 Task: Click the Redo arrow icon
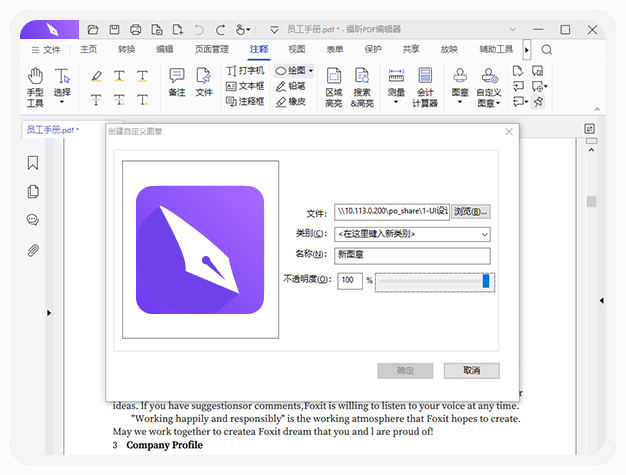pyautogui.click(x=220, y=30)
